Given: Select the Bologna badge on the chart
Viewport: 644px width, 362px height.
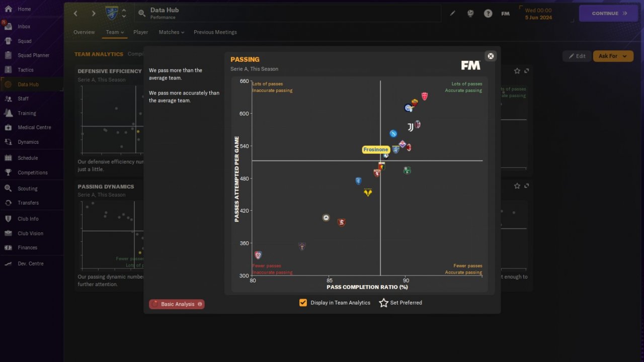Looking at the screenshot, I should (x=418, y=124).
